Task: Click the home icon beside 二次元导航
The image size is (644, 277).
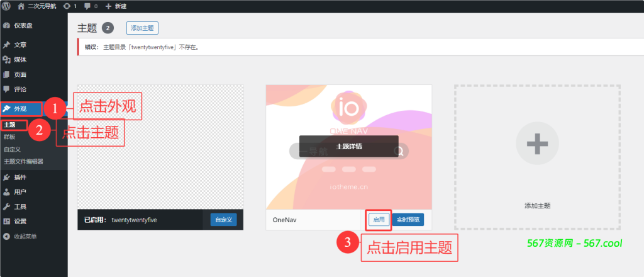Action: (x=21, y=6)
